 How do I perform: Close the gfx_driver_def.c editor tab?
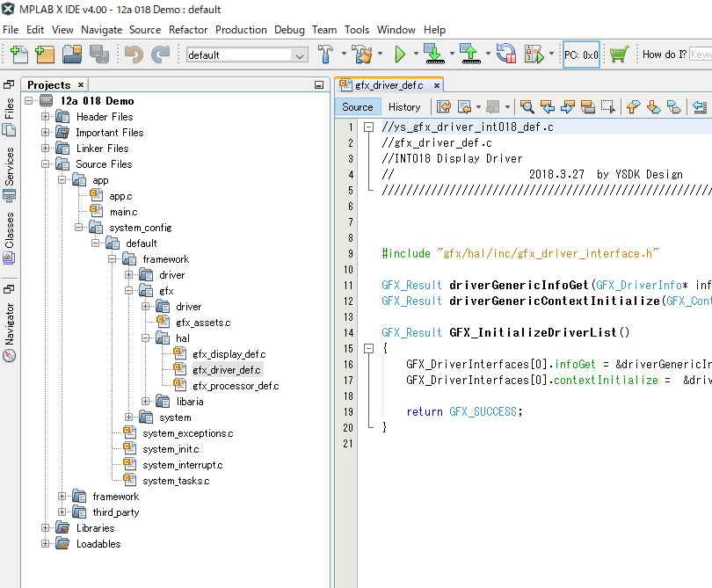pyautogui.click(x=437, y=85)
